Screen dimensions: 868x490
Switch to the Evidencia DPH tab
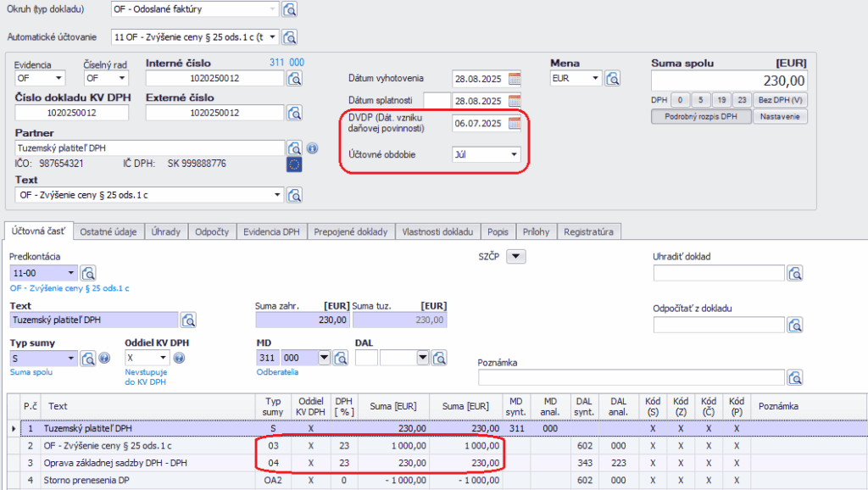270,231
